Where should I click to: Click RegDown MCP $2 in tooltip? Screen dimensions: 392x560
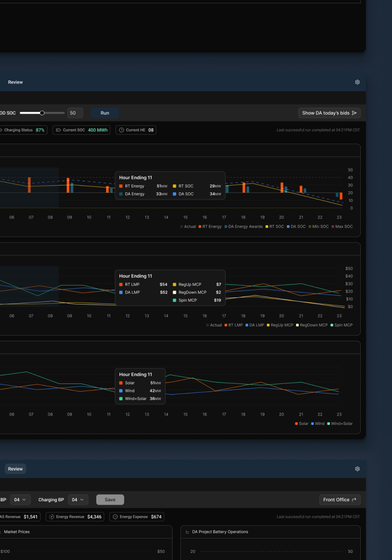[218, 292]
